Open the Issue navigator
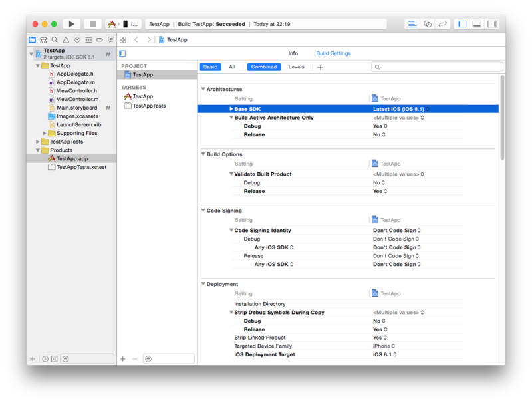The width and height of the screenshot is (532, 403). click(66, 40)
